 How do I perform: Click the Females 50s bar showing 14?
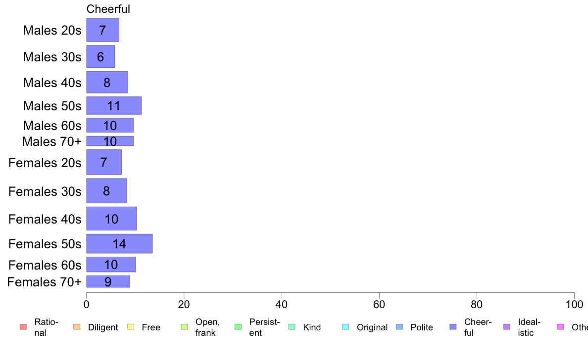point(120,244)
